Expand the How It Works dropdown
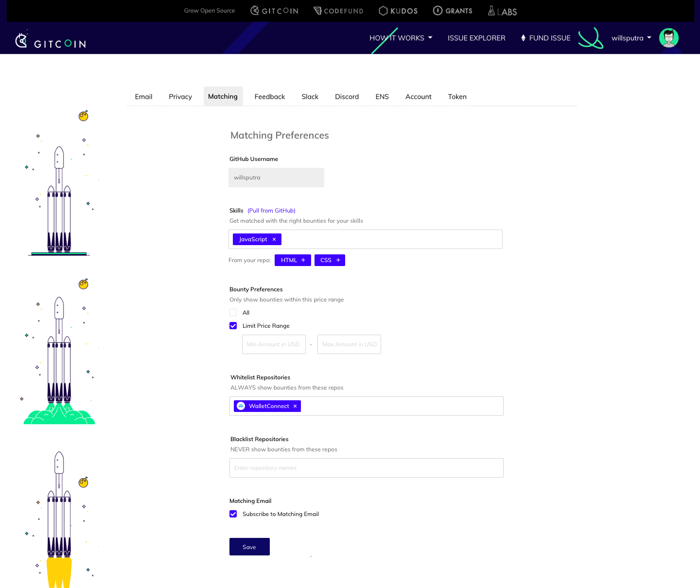700x588 pixels. [401, 38]
